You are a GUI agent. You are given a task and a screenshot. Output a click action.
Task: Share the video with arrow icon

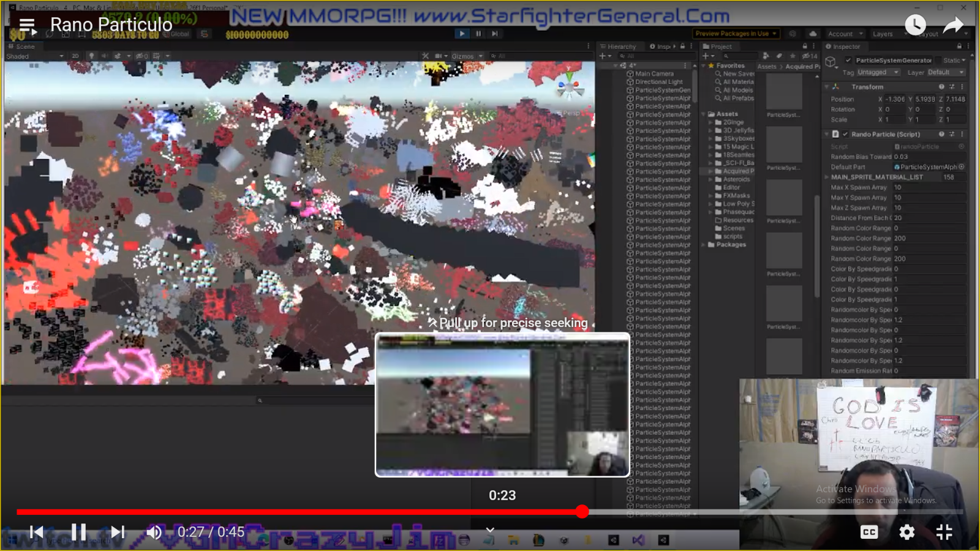(953, 24)
